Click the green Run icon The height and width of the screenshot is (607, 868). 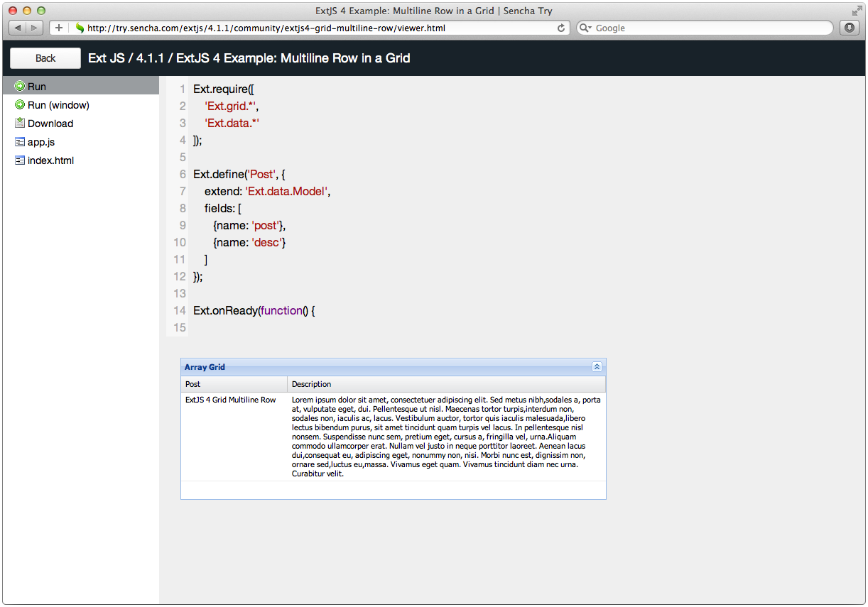[x=20, y=87]
